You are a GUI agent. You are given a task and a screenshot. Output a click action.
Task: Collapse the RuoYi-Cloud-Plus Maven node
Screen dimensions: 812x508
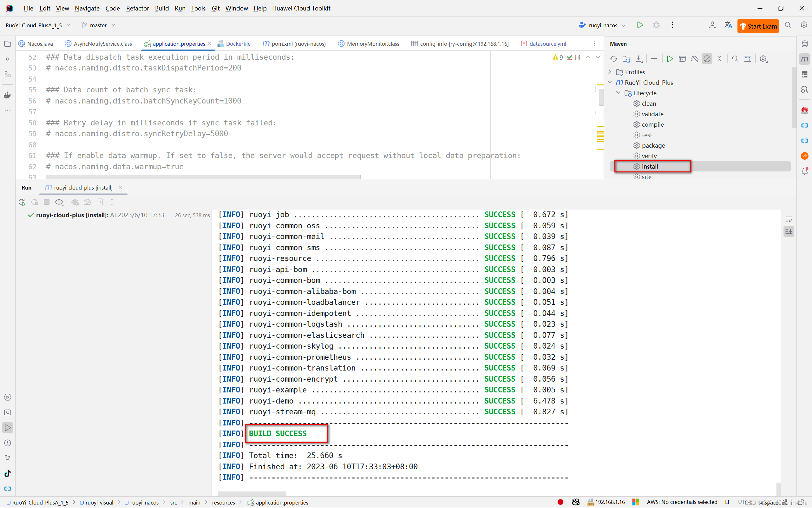click(x=610, y=82)
